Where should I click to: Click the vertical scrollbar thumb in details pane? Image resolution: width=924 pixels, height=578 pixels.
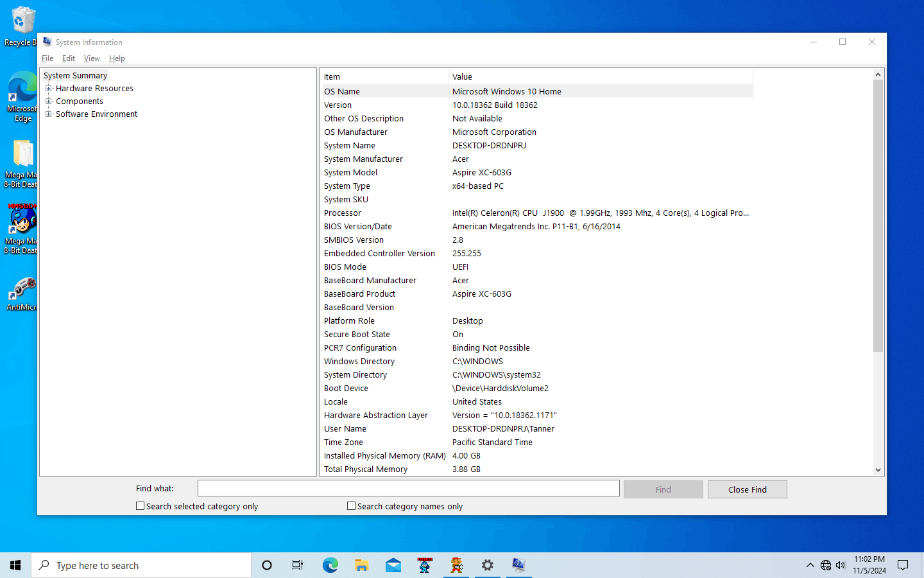tap(878, 216)
